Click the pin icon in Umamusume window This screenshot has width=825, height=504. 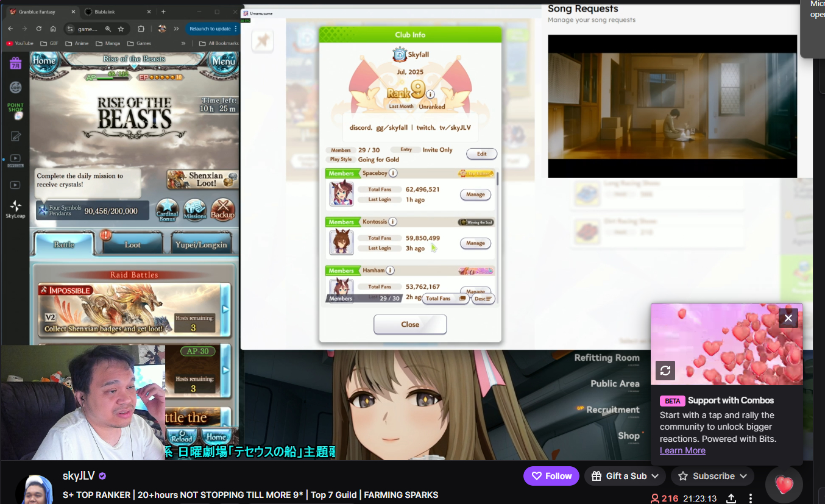click(263, 40)
